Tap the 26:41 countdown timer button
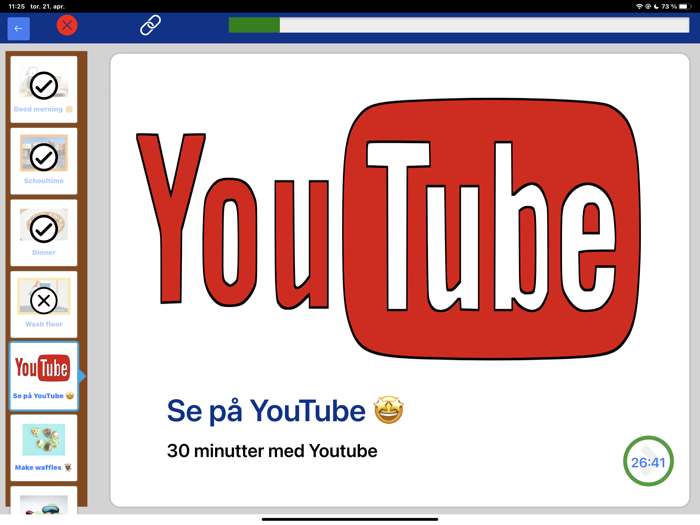 pyautogui.click(x=648, y=461)
